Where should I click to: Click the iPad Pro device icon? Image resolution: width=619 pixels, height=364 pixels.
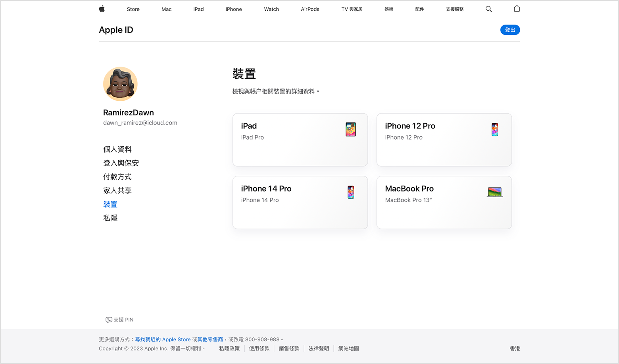point(351,129)
